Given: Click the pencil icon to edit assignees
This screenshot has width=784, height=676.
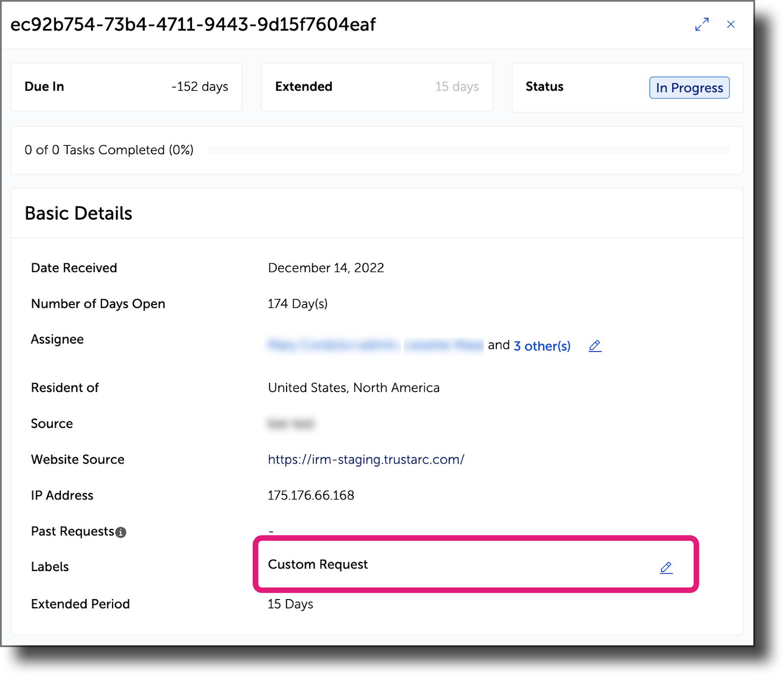Looking at the screenshot, I should click(595, 346).
